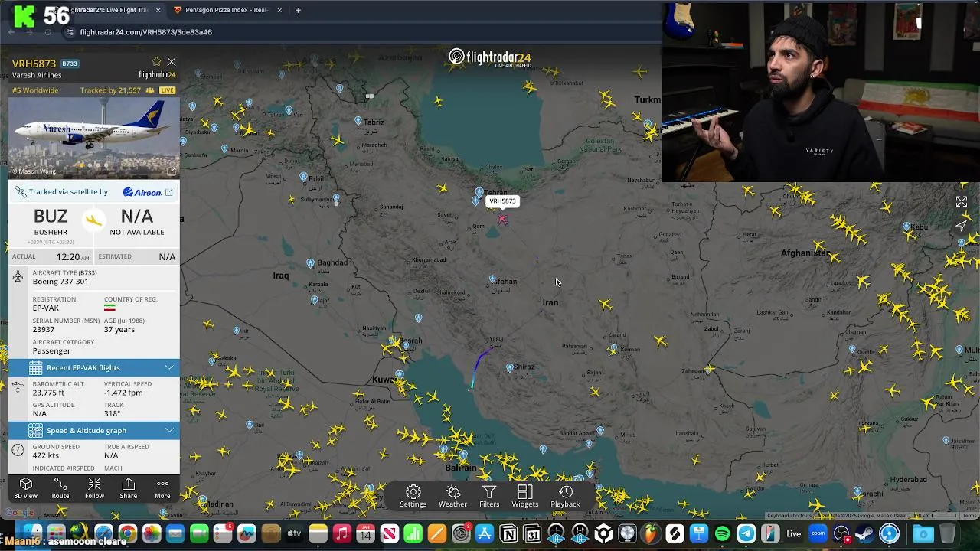Open the More options menu

[162, 488]
